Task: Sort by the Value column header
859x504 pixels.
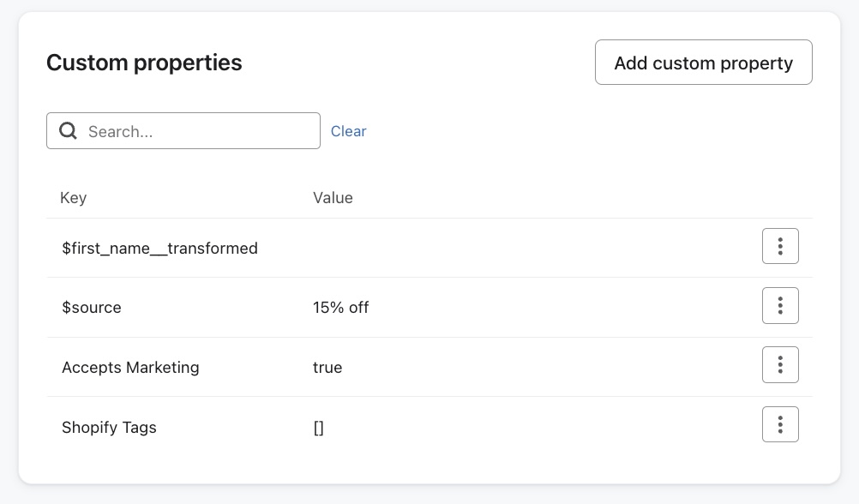Action: [333, 198]
